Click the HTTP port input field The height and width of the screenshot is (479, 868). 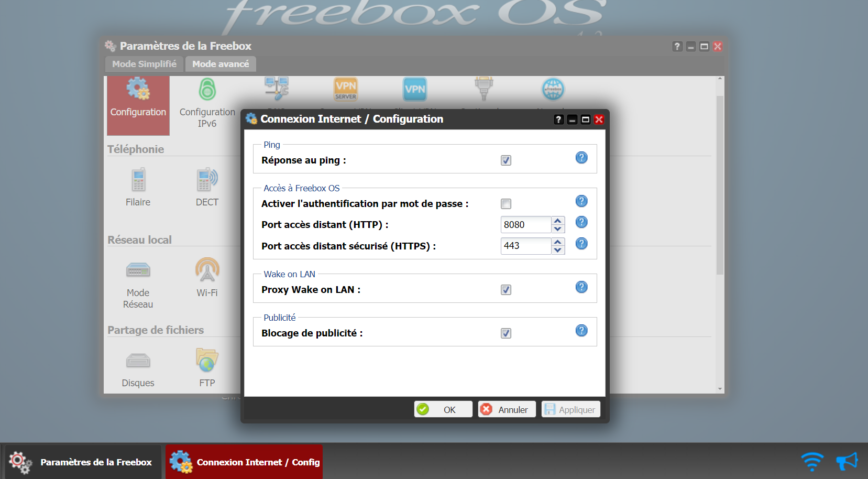(x=525, y=225)
